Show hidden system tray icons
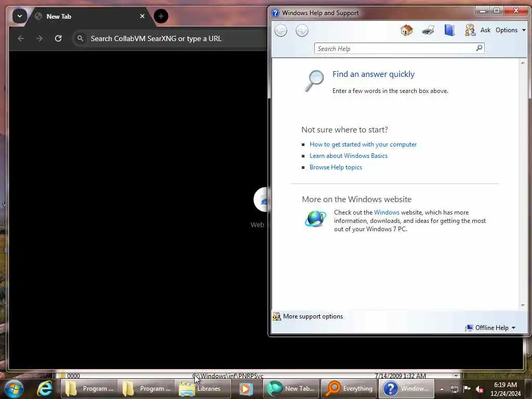The width and height of the screenshot is (532, 399). coord(442,389)
